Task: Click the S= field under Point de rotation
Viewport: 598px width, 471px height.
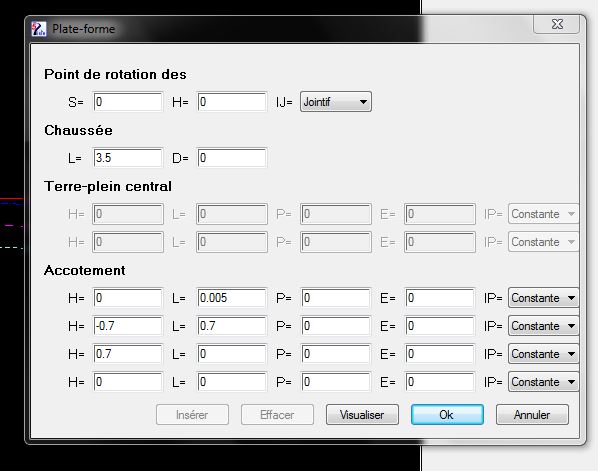Action: coord(128,102)
